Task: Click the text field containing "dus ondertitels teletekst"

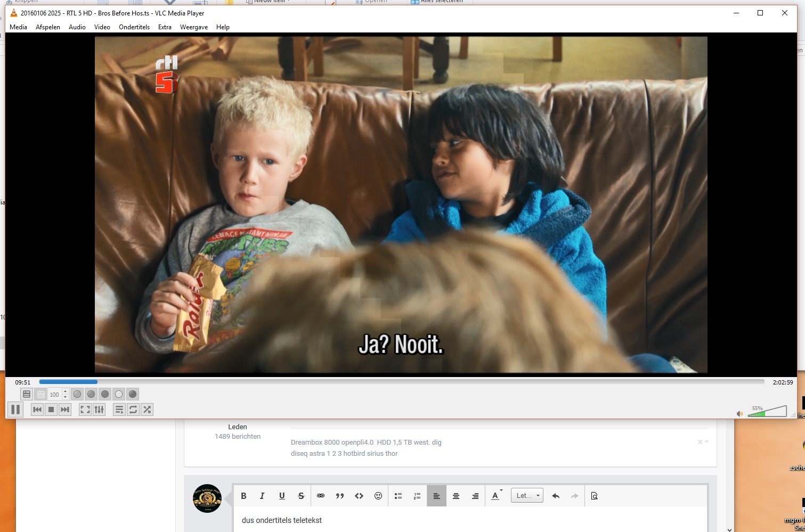Action: 469,520
